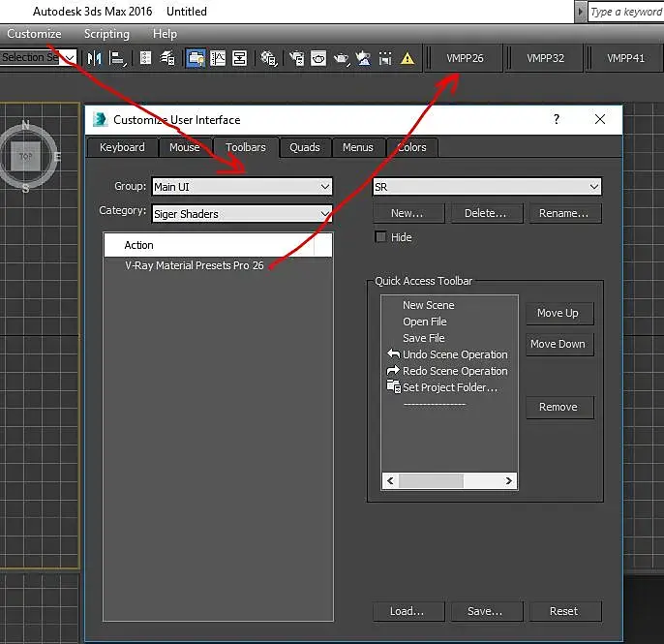Open the Category dropdown showing Siger Shaders
664x644 pixels.
pos(242,213)
